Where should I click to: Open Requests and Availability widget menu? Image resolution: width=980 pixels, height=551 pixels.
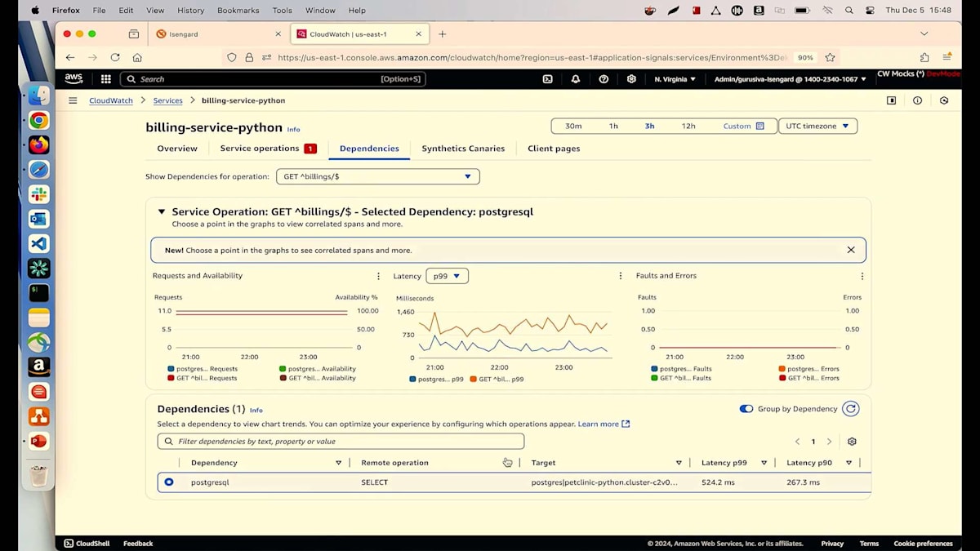378,276
